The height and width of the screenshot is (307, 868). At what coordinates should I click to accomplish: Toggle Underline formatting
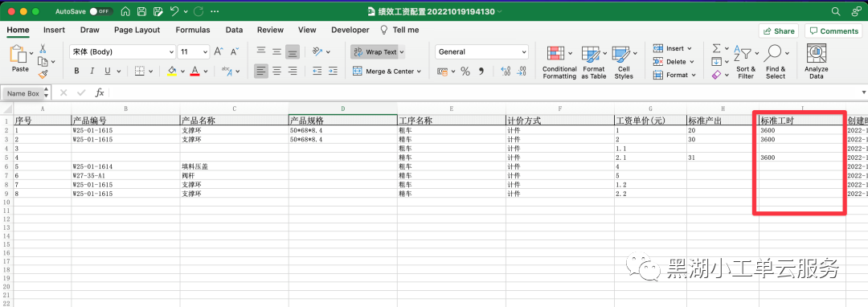[108, 71]
